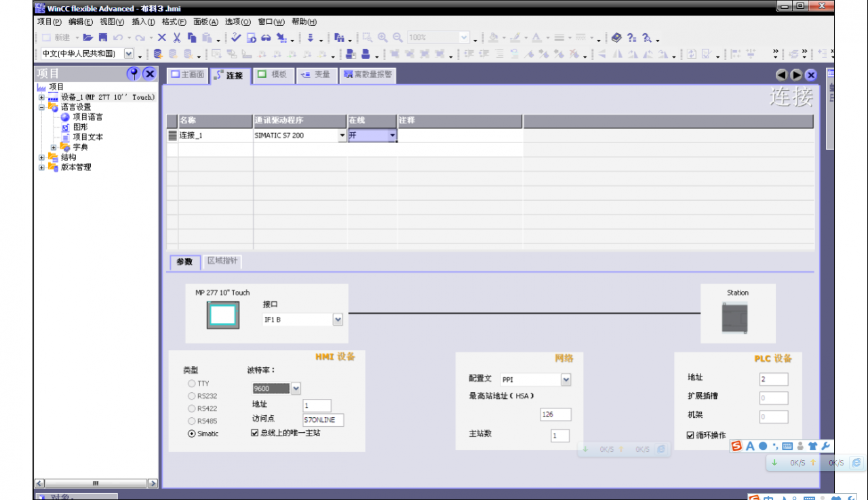
Task: Open the 配置文 PPI dropdown
Action: pos(566,380)
